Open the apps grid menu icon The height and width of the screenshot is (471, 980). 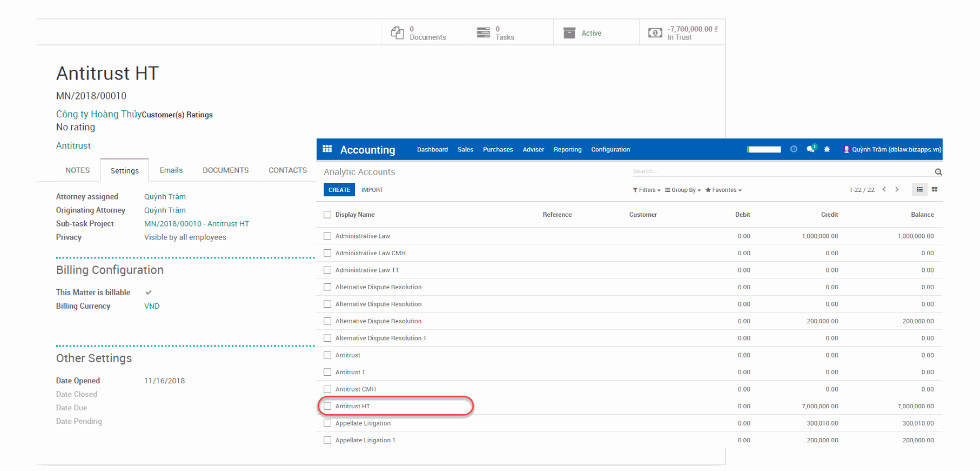(327, 149)
